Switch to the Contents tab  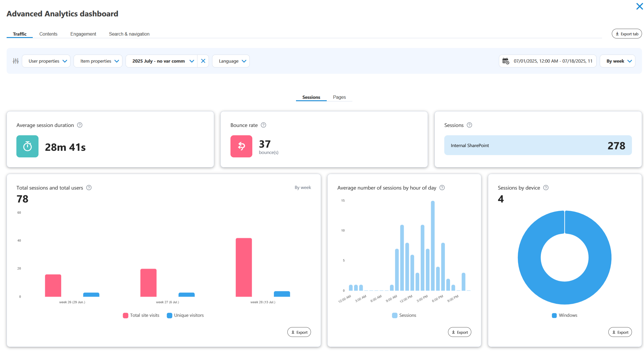point(48,34)
